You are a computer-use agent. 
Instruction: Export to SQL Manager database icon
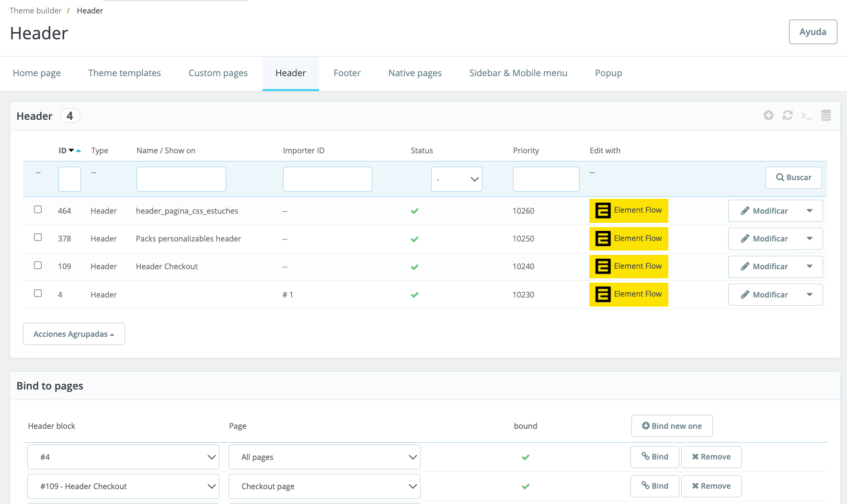pos(826,115)
